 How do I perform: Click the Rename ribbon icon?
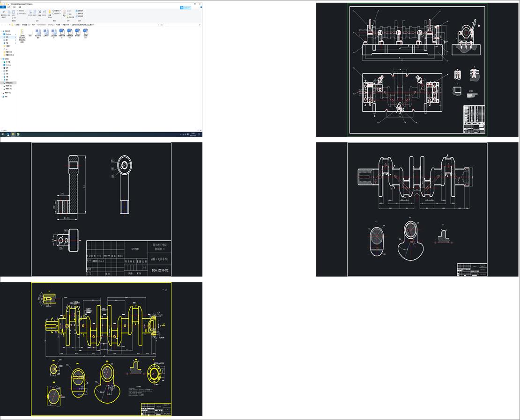[x=45, y=13]
